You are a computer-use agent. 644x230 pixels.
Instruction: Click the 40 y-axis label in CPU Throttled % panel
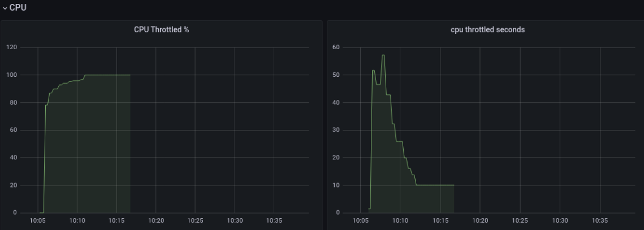click(x=14, y=158)
